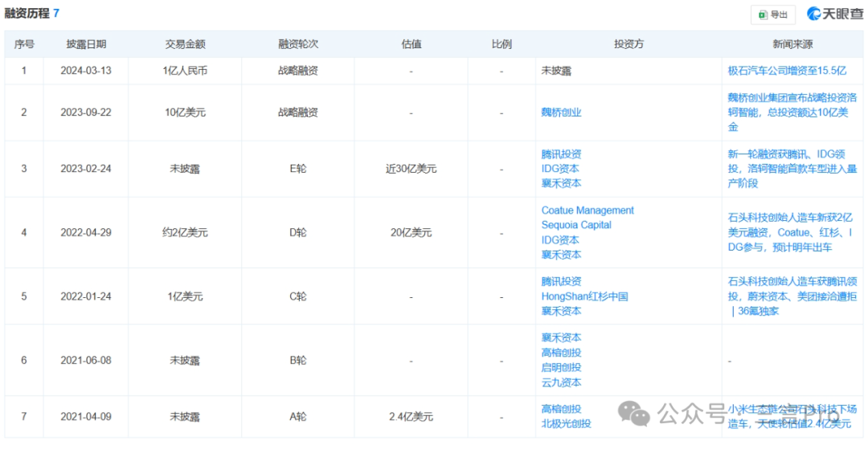Click the amount 1亿人民币
This screenshot has width=868, height=449.
[185, 71]
